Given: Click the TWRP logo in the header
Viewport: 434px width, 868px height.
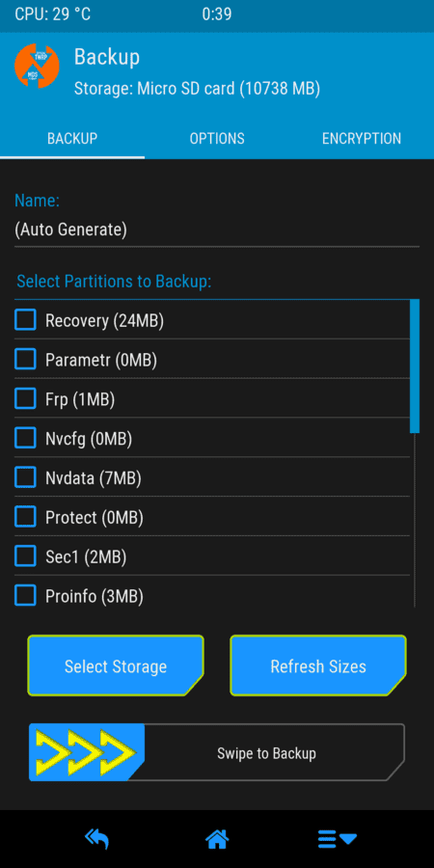Looking at the screenshot, I should (x=37, y=66).
